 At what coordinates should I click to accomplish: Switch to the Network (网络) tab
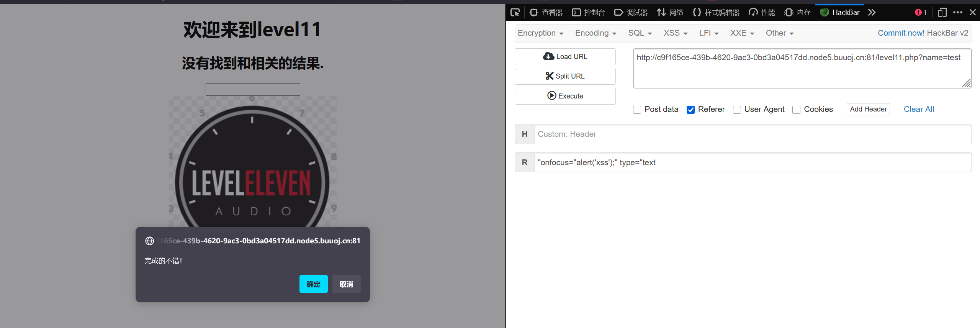pos(670,13)
